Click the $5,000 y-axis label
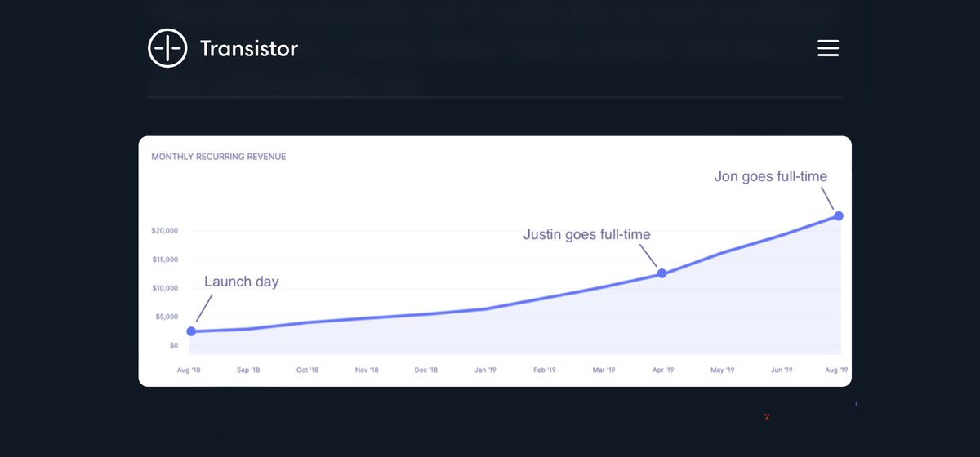 [165, 317]
